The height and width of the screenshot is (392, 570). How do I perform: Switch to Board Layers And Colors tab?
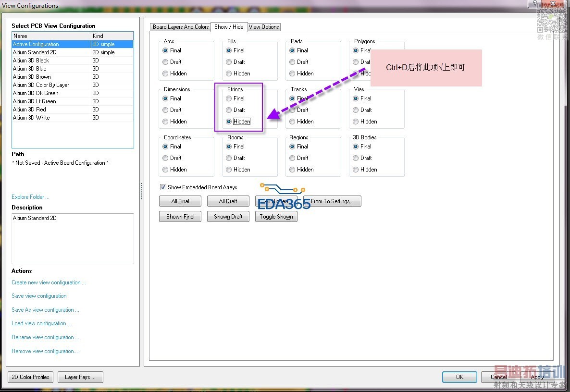[180, 27]
